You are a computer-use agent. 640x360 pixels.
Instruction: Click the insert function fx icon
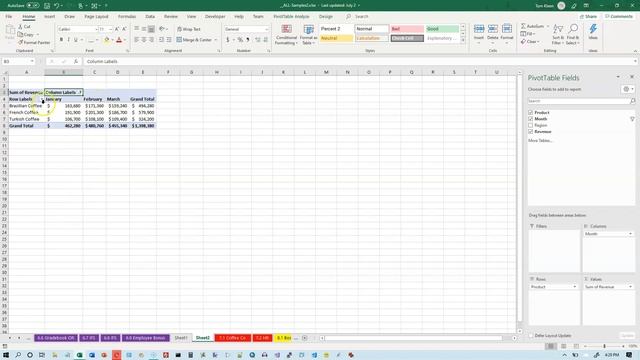click(76, 61)
